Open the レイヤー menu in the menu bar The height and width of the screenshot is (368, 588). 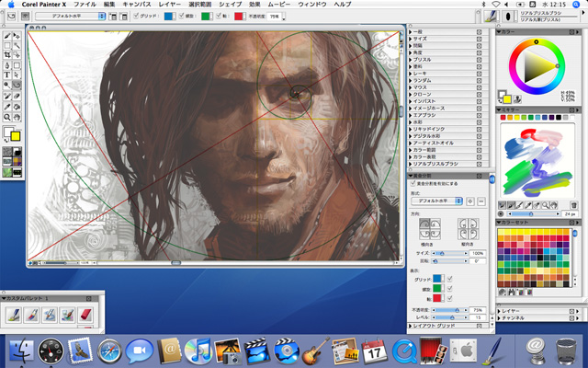pos(169,5)
